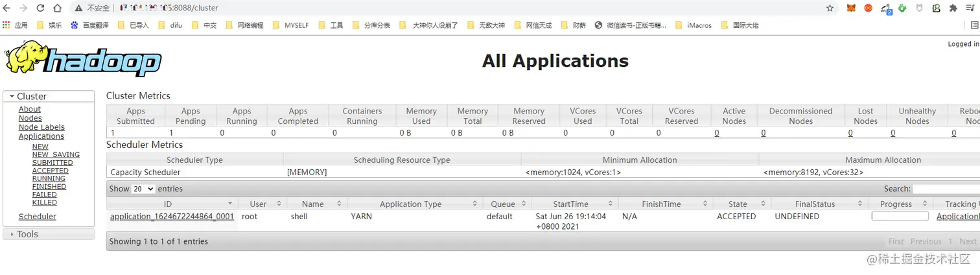Open the reading list icon
Screen dimensions: 980x275
coord(974,25)
